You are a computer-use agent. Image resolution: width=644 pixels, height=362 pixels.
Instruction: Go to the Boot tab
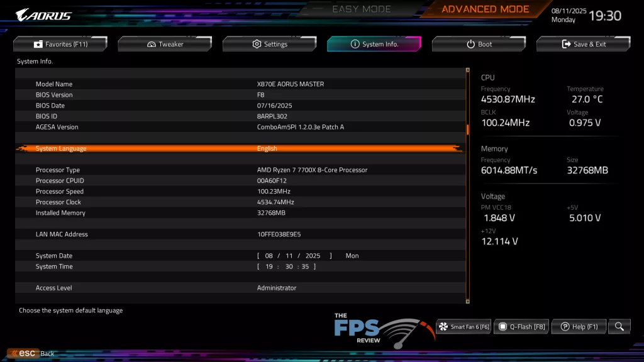(479, 44)
